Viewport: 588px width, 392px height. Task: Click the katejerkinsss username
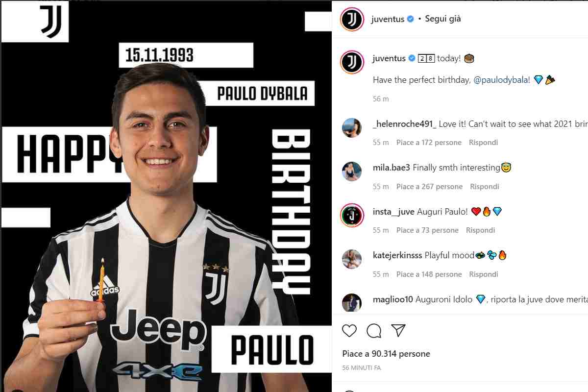[x=397, y=255]
